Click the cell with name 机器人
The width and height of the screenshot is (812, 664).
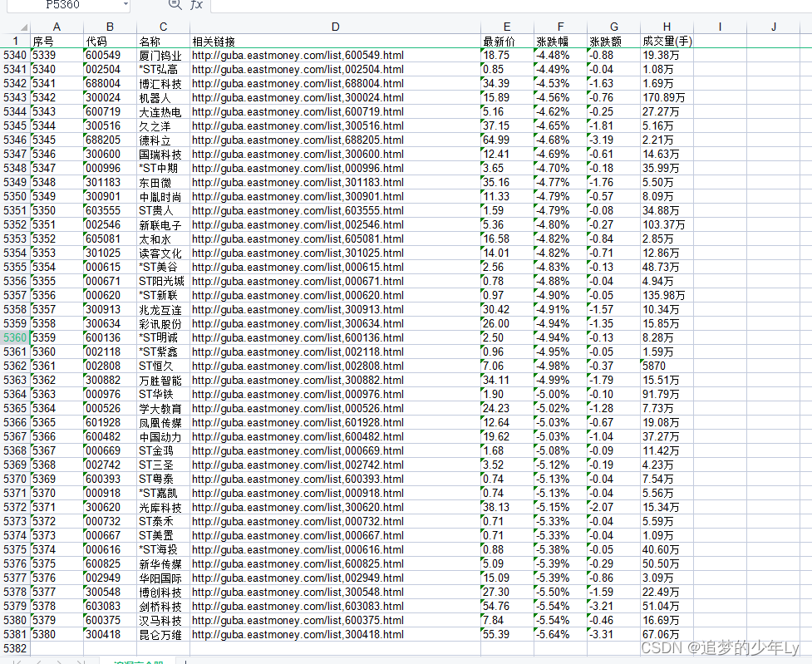coord(163,97)
